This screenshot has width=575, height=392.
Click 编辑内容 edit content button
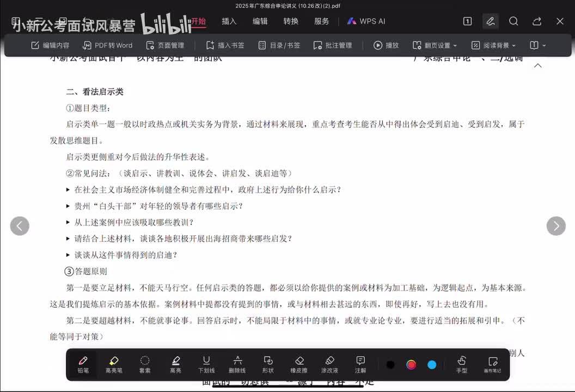click(50, 45)
